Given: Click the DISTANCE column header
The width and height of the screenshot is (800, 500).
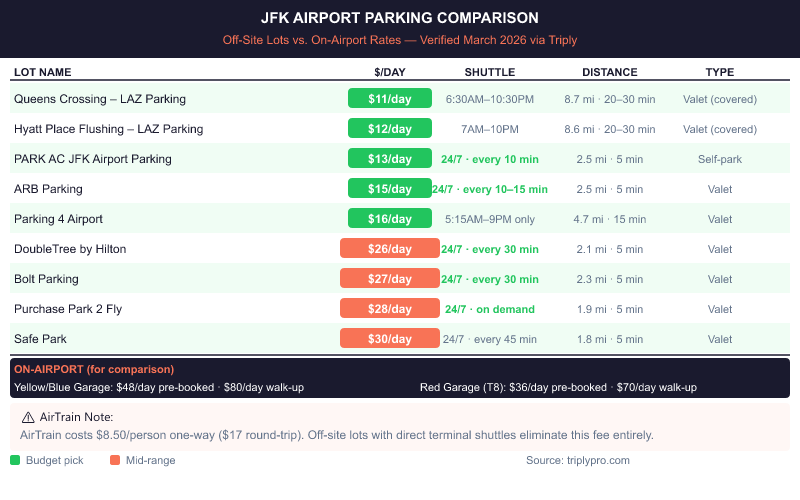Looking at the screenshot, I should pos(610,72).
